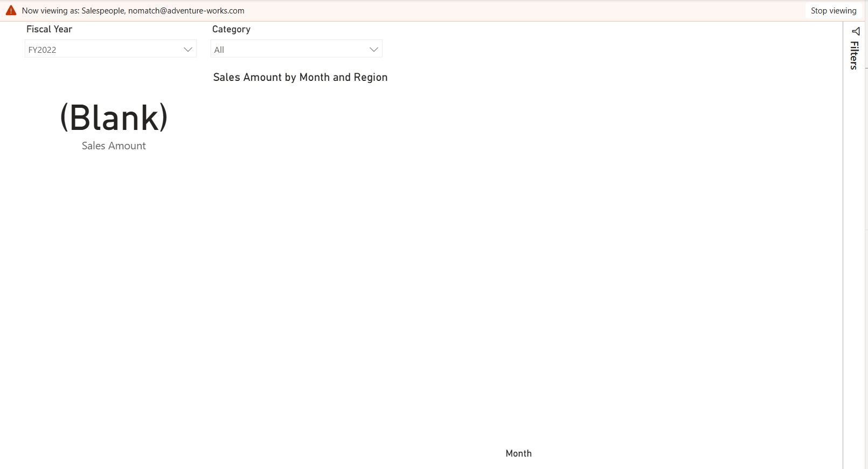
Task: Click the Fiscal Year dropdown chevron arrow
Action: [188, 50]
